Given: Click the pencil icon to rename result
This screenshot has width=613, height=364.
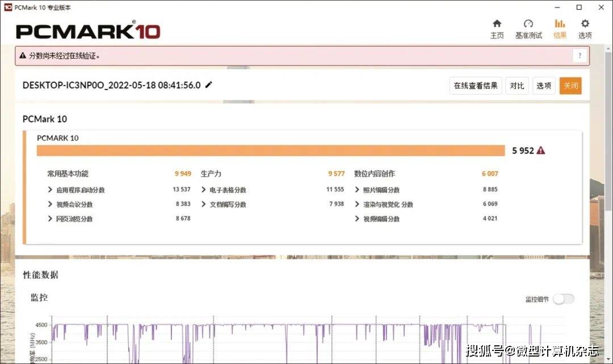Looking at the screenshot, I should tap(209, 84).
